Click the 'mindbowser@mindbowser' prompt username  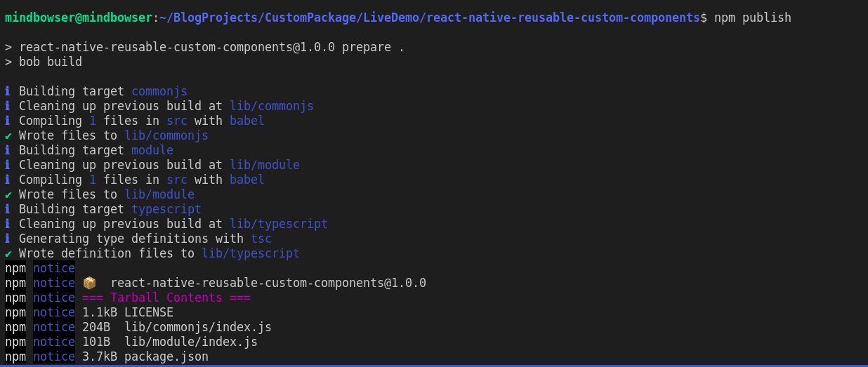[x=78, y=18]
